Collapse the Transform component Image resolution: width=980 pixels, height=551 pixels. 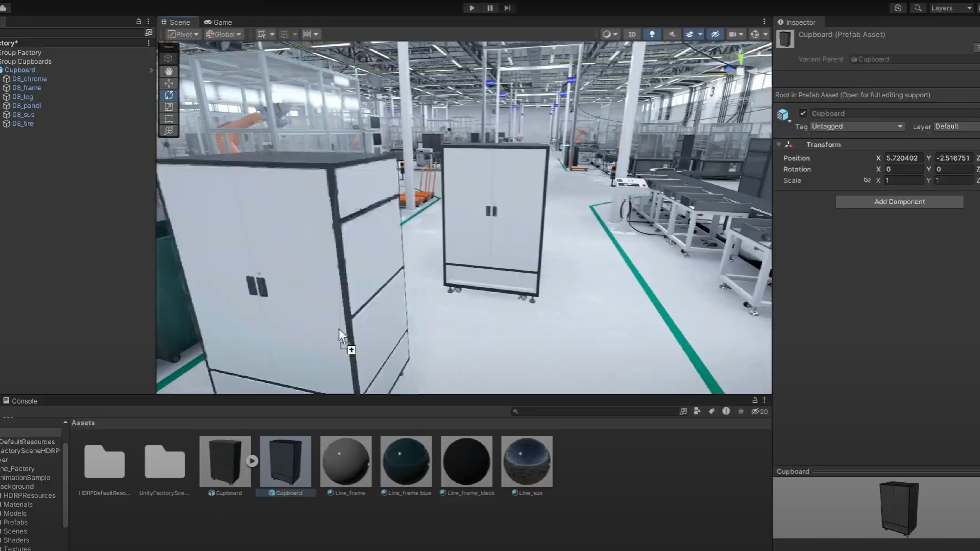coord(779,144)
